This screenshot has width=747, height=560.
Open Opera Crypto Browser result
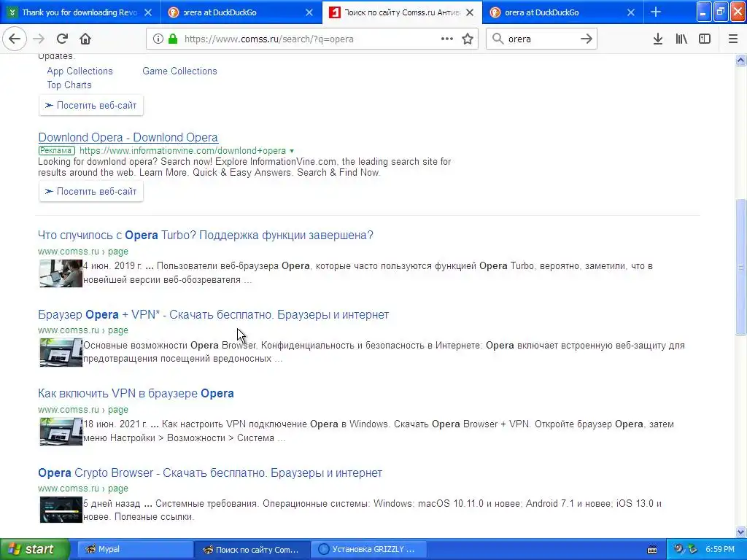pyautogui.click(x=210, y=472)
